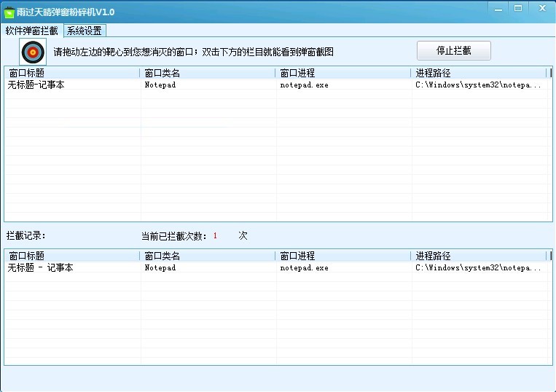Image resolution: width=556 pixels, height=392 pixels.
Task: Click Notepad class name in intercept log
Action: click(160, 267)
